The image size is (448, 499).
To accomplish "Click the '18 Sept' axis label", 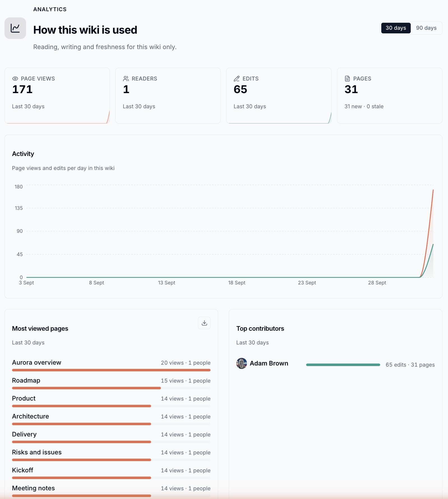I will (237, 283).
